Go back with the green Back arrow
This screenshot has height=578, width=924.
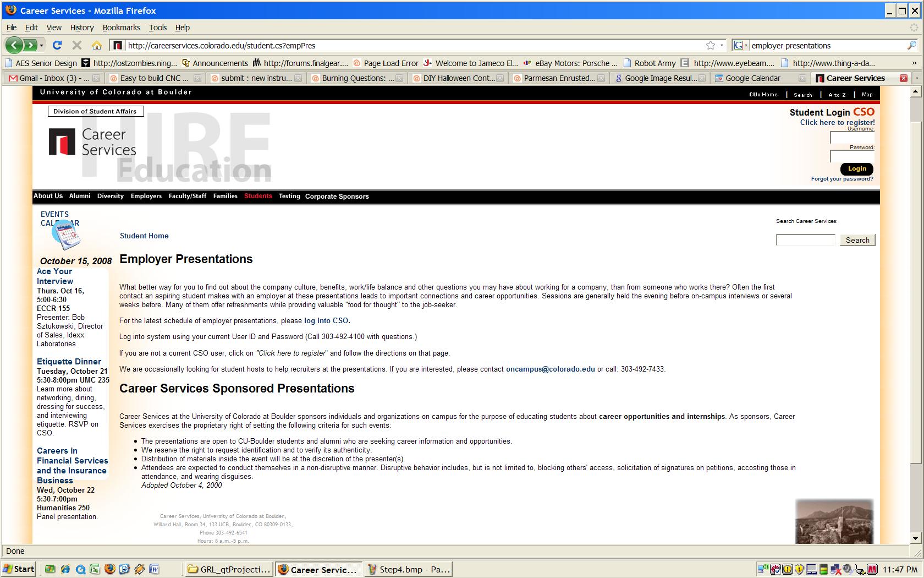tap(14, 45)
